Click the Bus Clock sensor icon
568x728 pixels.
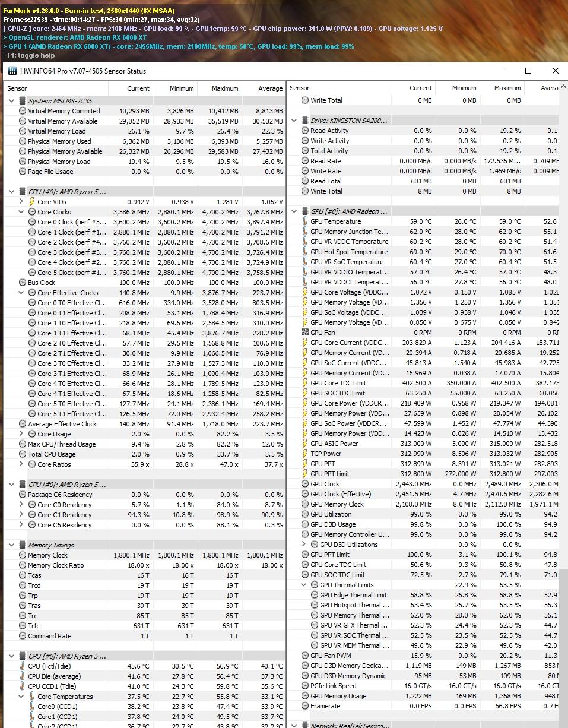(x=23, y=283)
